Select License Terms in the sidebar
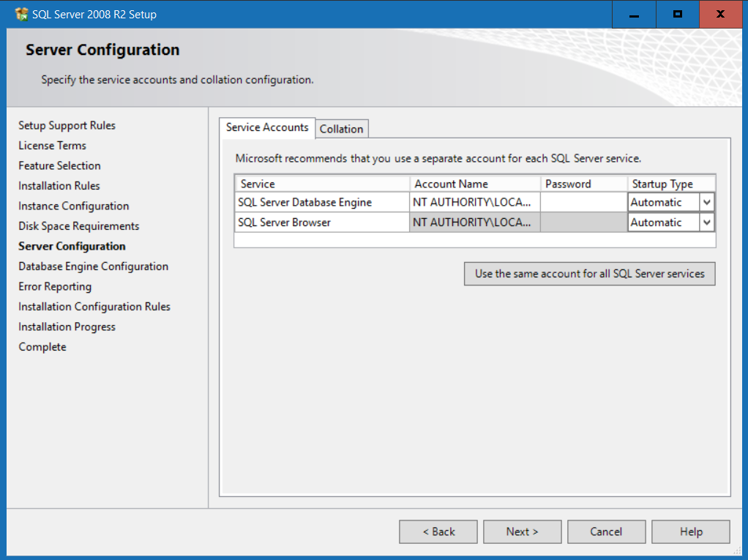The height and width of the screenshot is (560, 748). click(52, 145)
